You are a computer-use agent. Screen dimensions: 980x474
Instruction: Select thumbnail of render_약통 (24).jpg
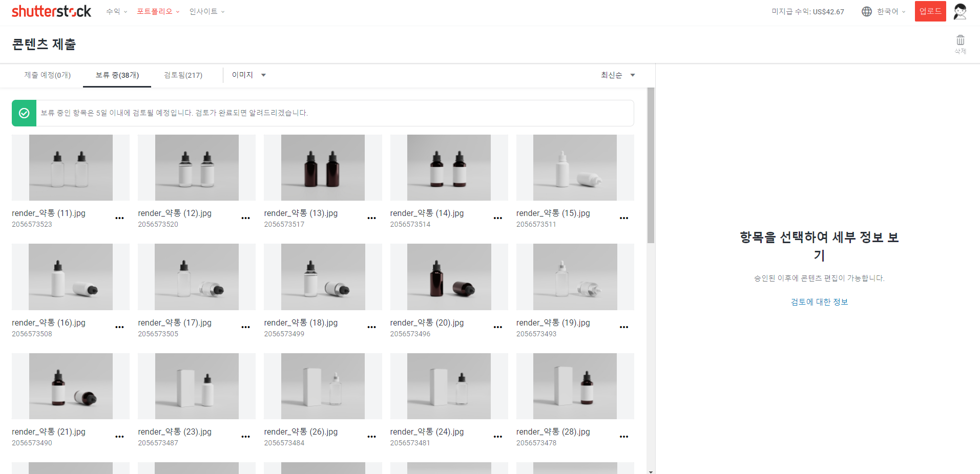[x=449, y=386]
